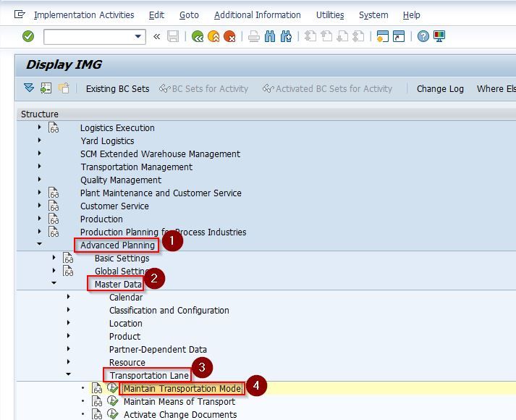
Task: Click the Last Page icon
Action: coord(359,36)
